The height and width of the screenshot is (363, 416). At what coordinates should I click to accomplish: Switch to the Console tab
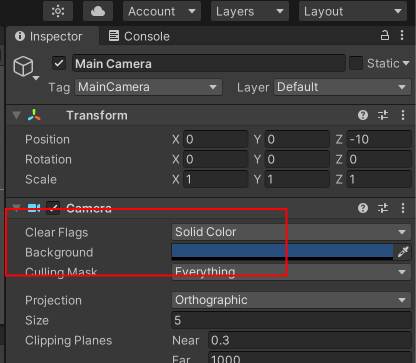[x=139, y=36]
